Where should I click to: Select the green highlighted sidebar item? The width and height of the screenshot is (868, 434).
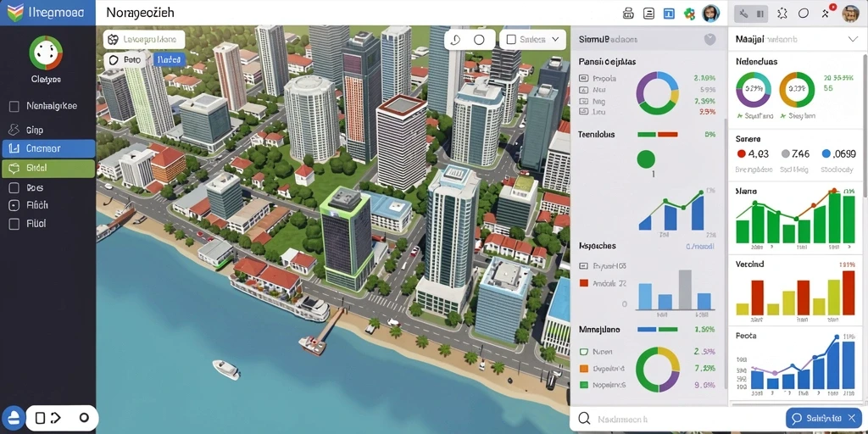pos(48,169)
